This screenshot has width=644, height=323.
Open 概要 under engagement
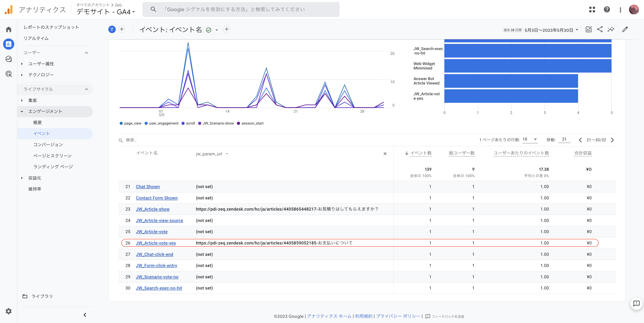(38, 123)
